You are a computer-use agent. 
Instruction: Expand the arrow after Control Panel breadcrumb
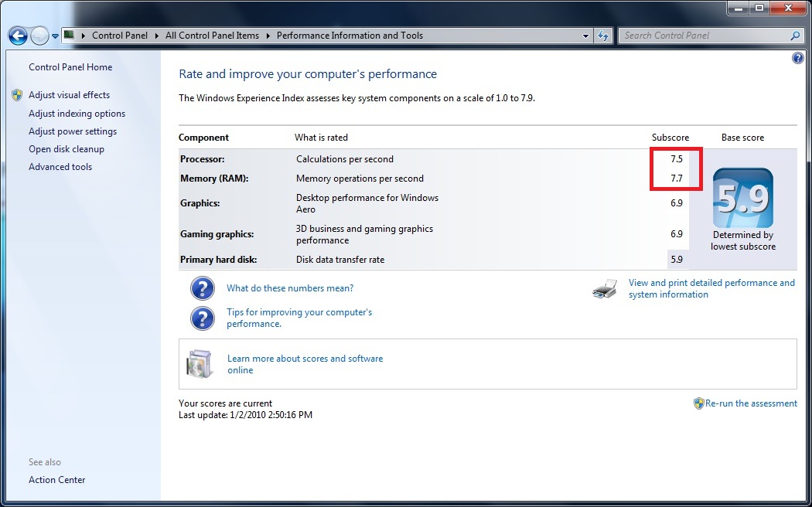point(158,36)
